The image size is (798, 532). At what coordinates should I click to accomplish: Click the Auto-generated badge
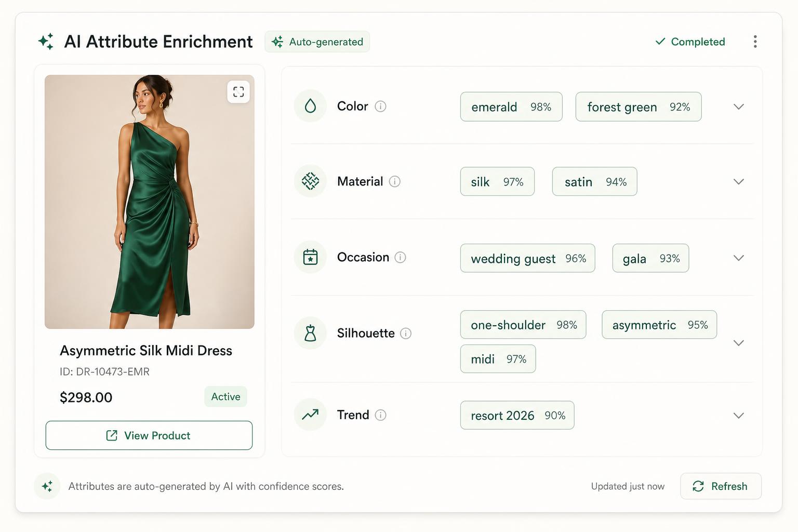pos(317,42)
